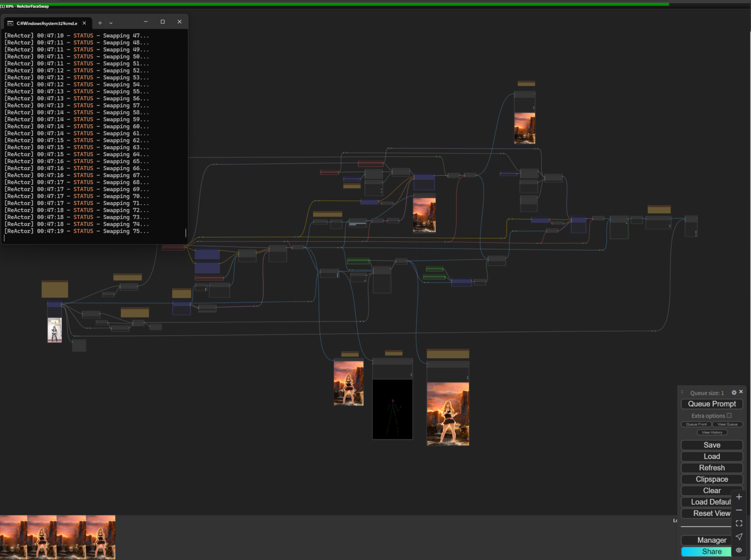Screen dimensions: 751x560
Task: Click the paper-plane navigation icon
Action: pos(739,537)
